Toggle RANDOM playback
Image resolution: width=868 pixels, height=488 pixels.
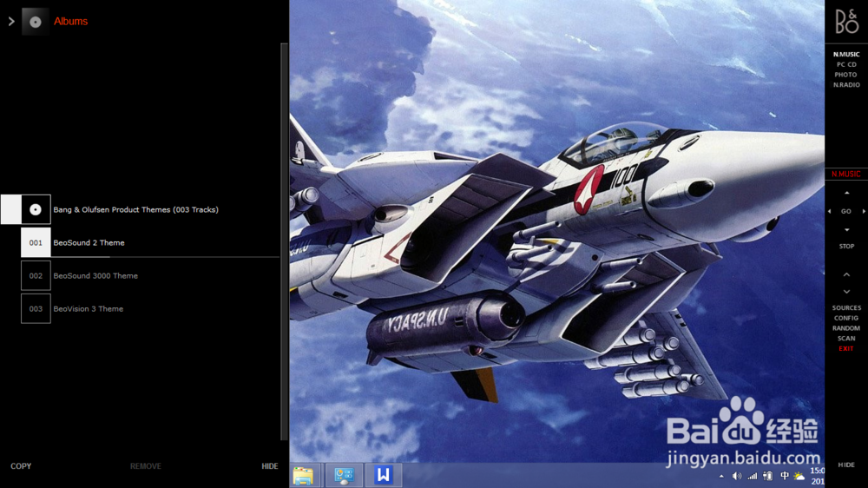846,328
